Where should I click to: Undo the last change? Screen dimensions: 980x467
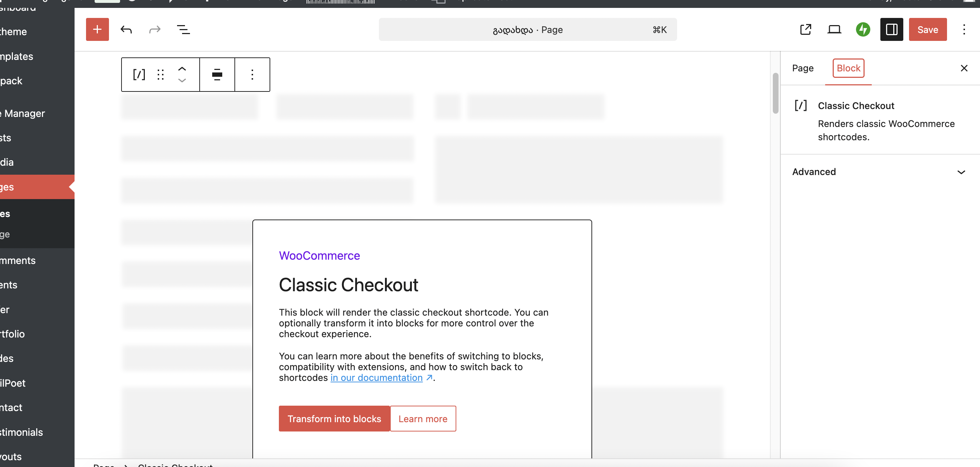(126, 29)
